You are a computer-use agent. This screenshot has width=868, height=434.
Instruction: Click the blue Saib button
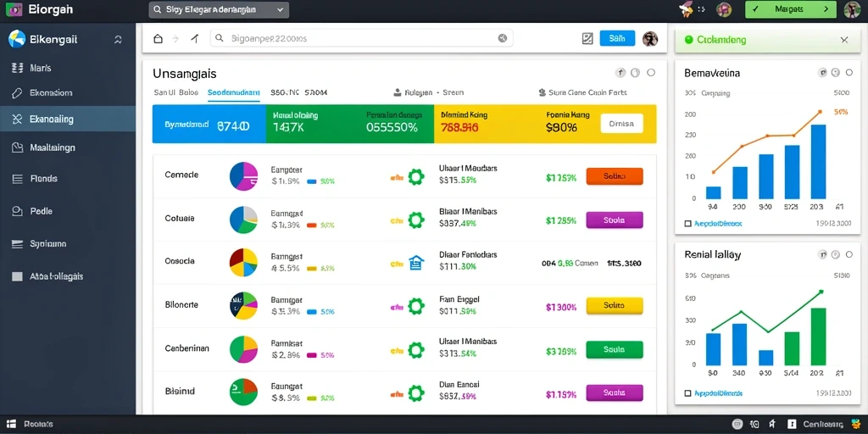(x=617, y=38)
